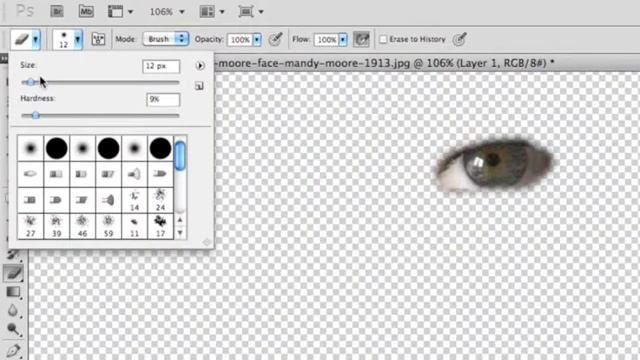Click the brush list scrollbar thumb
This screenshot has height=360, width=640.
pyautogui.click(x=180, y=155)
